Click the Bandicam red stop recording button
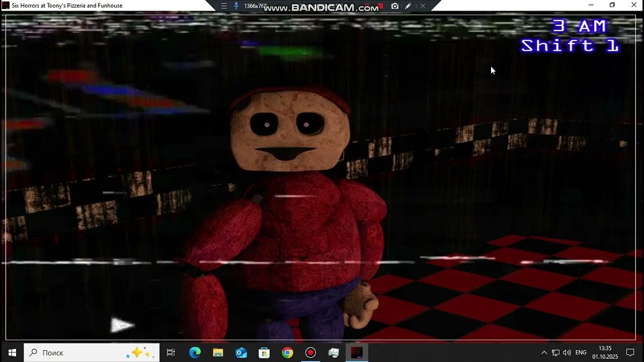 [x=381, y=6]
